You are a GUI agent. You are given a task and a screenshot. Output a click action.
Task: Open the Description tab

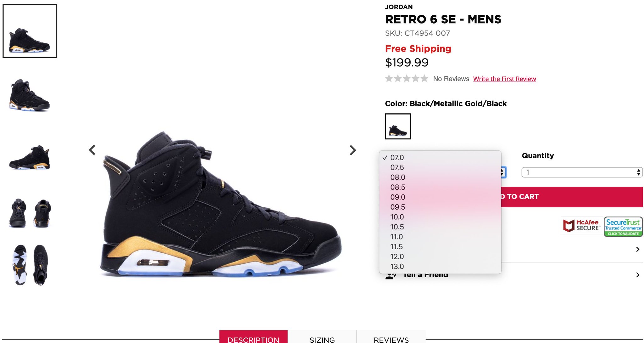tap(253, 338)
